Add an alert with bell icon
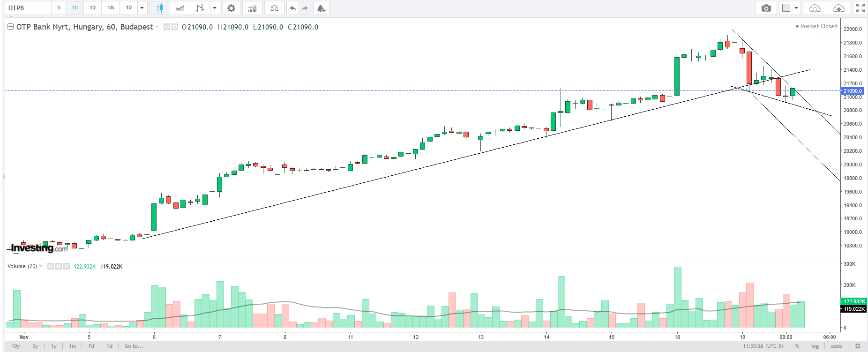 321,8
